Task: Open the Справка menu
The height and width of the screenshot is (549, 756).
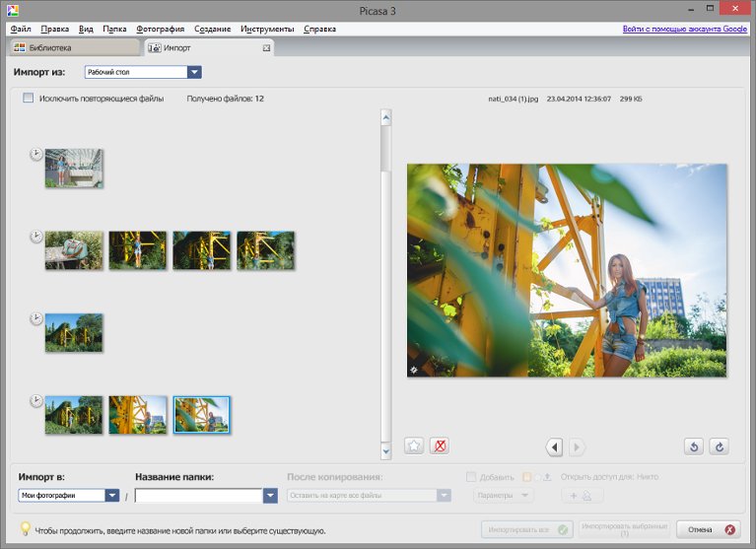Action: pos(319,29)
